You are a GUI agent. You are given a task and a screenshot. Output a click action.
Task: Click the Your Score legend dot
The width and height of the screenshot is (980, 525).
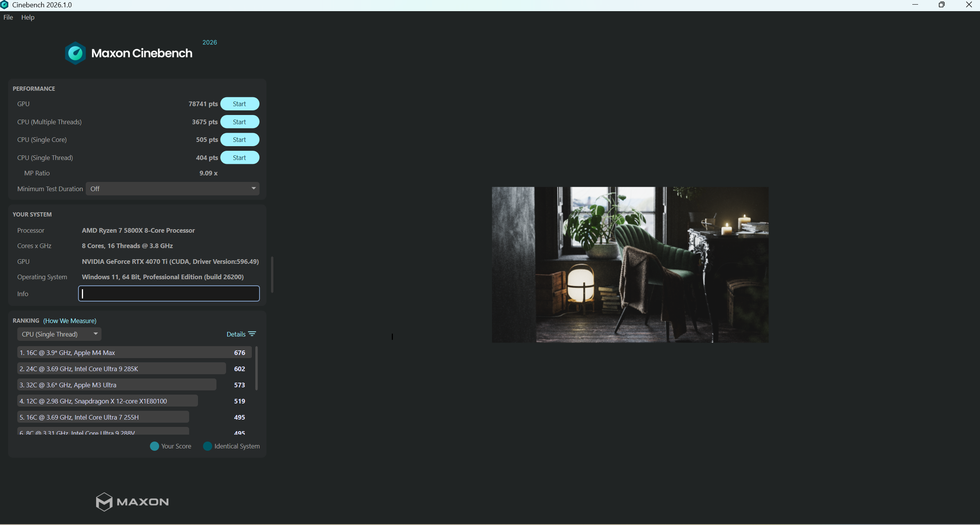pos(155,446)
